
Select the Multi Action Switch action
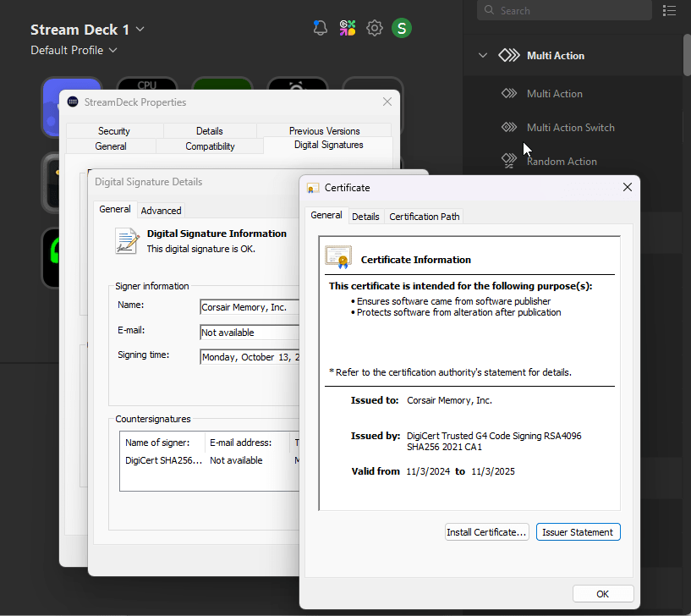570,128
